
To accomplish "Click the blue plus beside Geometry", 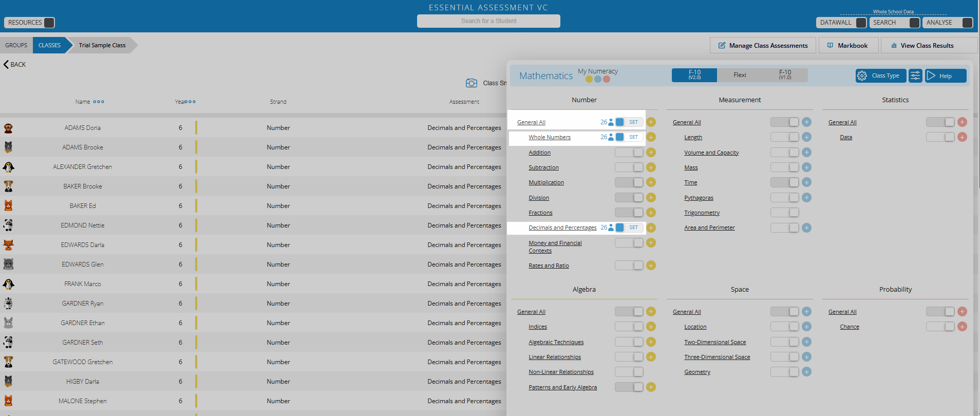I will point(806,371).
